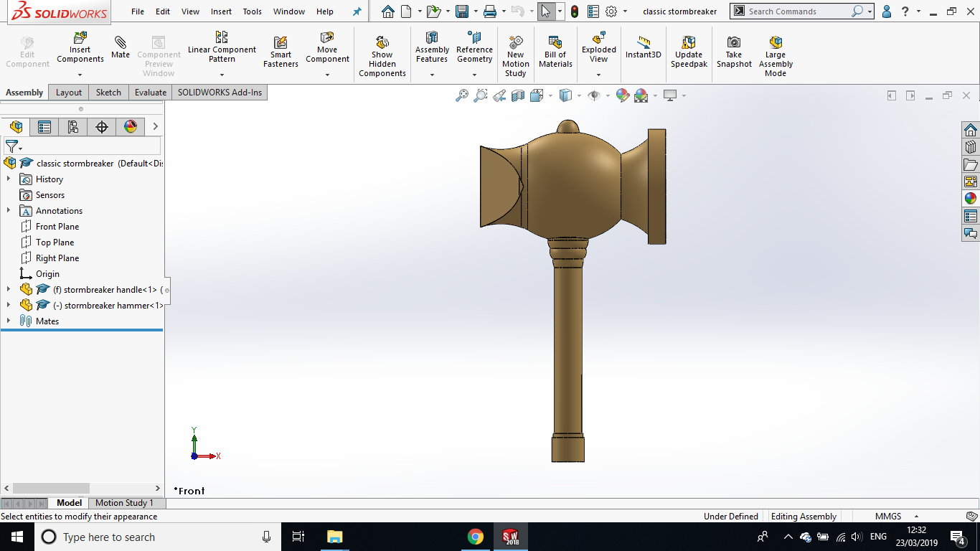
Task: Click Rebuild traffic light icon
Action: (x=575, y=11)
